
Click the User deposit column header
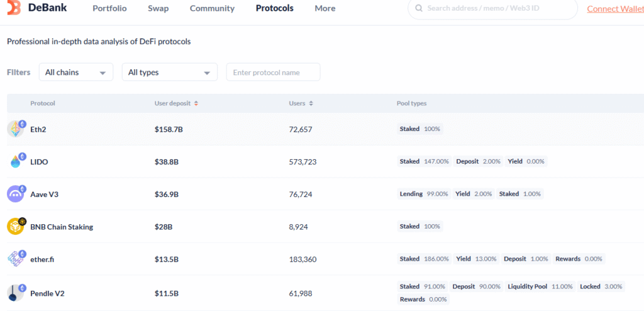pos(172,103)
